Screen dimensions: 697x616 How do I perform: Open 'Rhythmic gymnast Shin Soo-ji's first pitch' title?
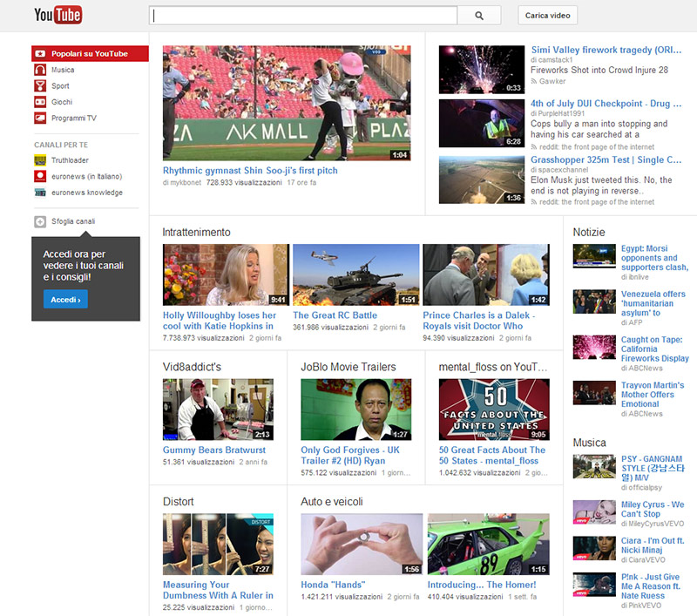(250, 171)
